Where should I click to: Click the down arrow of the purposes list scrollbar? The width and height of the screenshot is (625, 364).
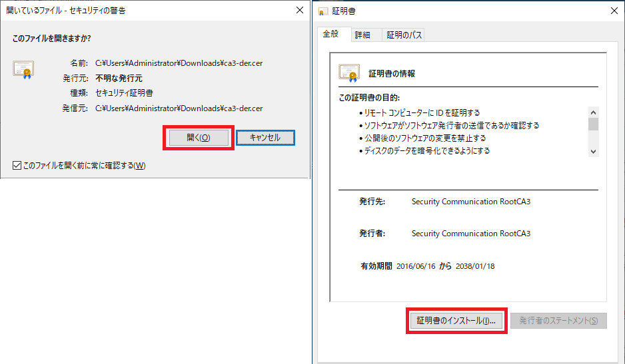click(593, 151)
